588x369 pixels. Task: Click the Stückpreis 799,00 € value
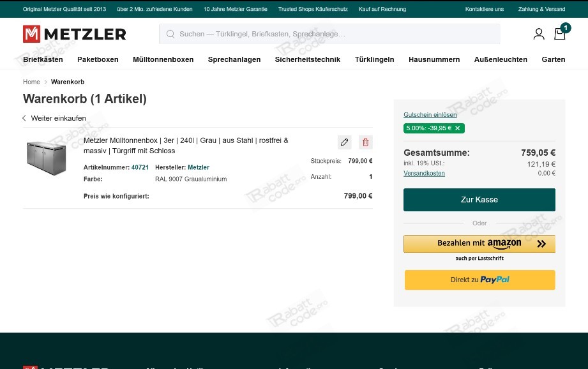click(x=360, y=161)
